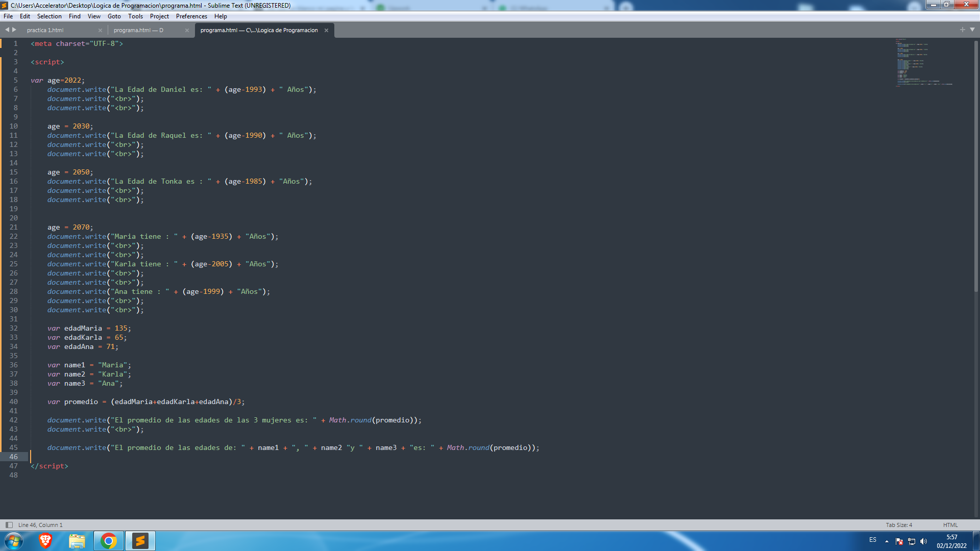This screenshot has width=980, height=551.
Task: Toggle the side bar icon in status bar
Action: click(x=9, y=525)
